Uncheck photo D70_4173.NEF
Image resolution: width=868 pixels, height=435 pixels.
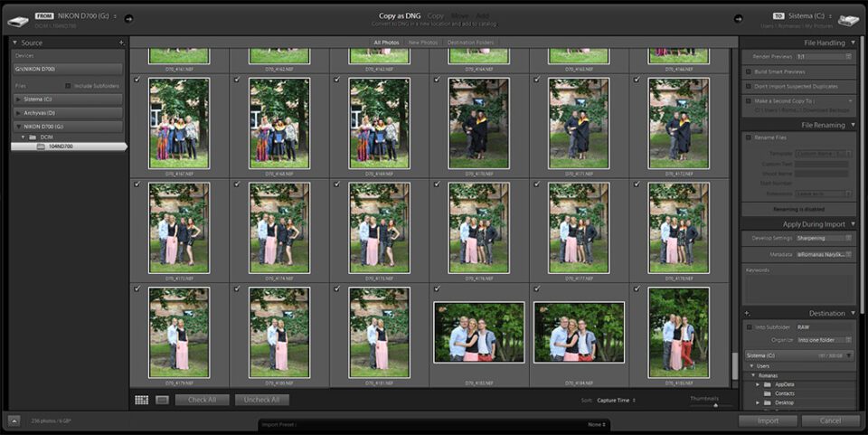137,184
